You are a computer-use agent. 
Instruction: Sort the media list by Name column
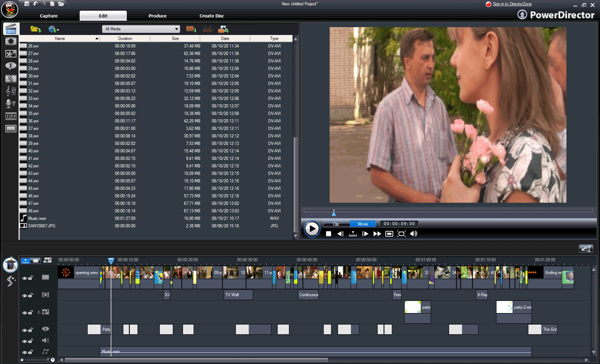tap(60, 39)
